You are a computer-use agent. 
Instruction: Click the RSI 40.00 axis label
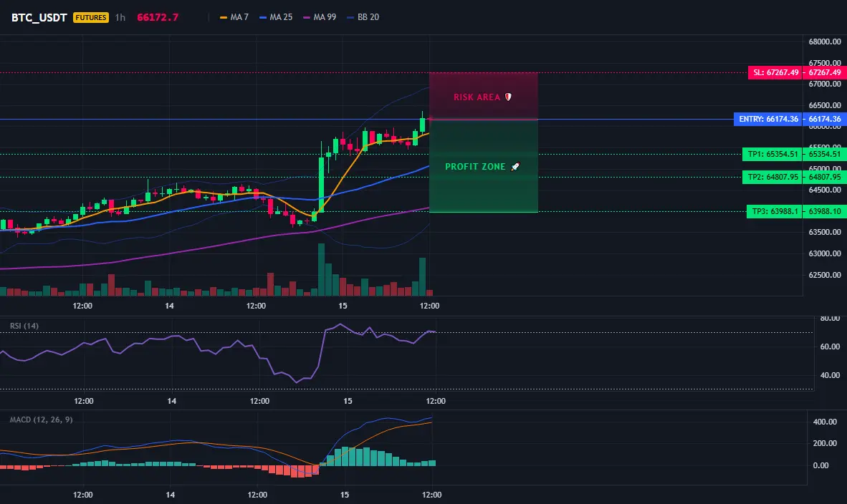830,375
